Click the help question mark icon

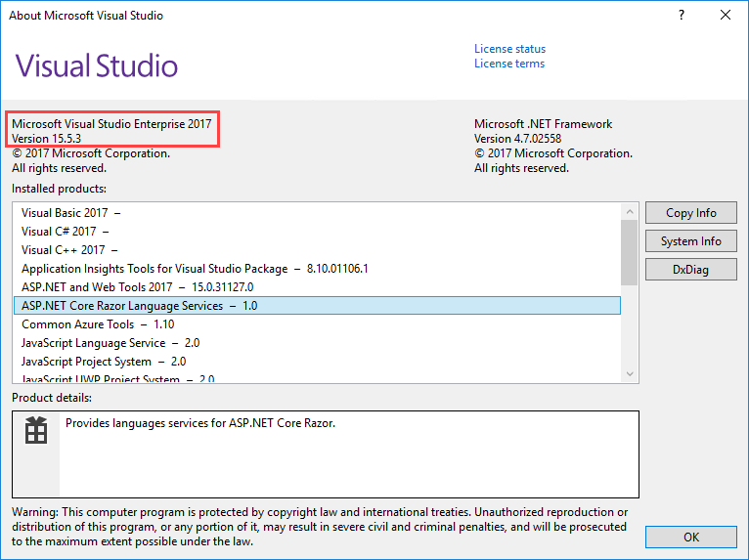click(682, 16)
